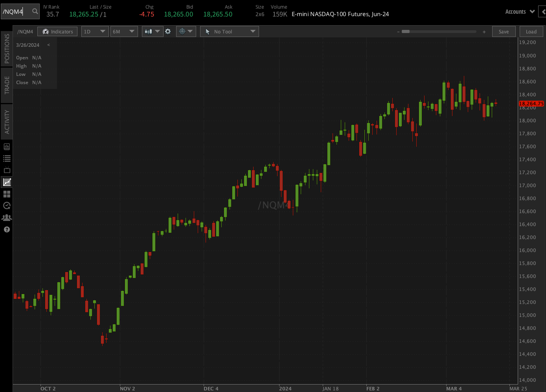This screenshot has height=392, width=546.
Task: Click the Indicators button
Action: (x=57, y=31)
